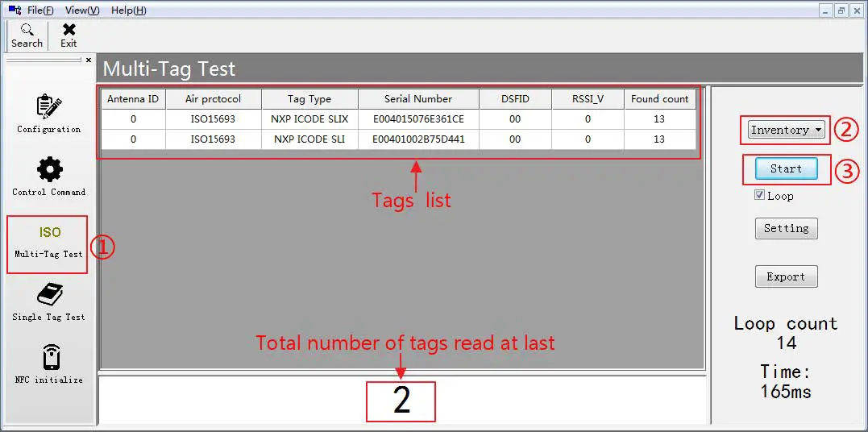The height and width of the screenshot is (432, 868).
Task: Open the Control Command gear icon
Action: [49, 169]
